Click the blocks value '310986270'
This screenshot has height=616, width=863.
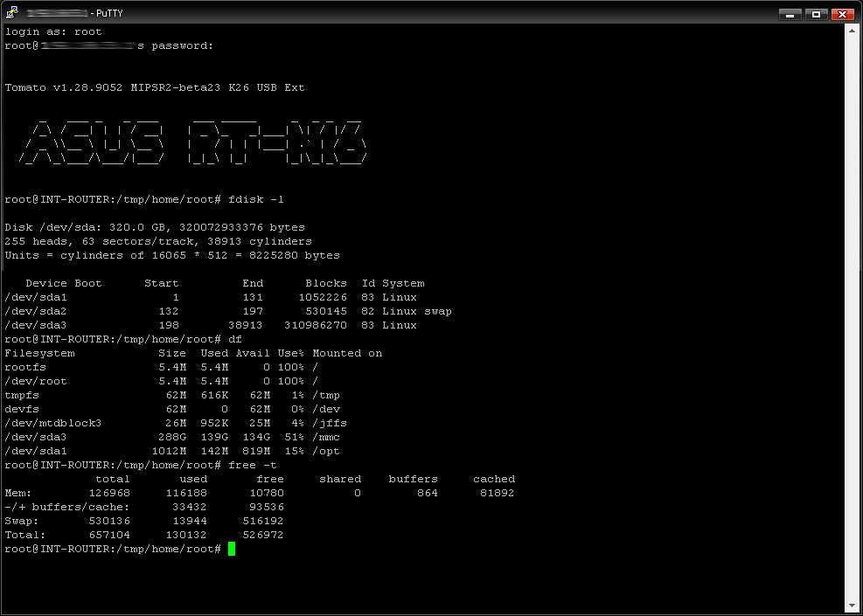coord(316,326)
